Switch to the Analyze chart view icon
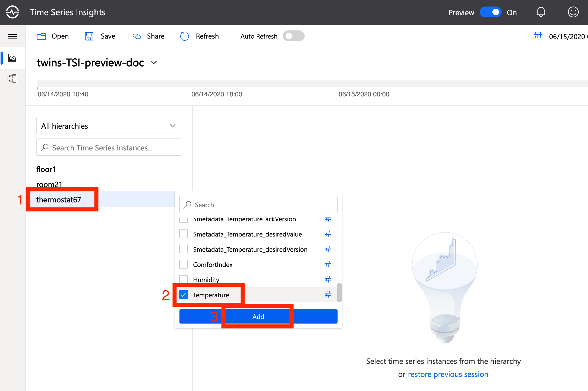588x391 pixels. (12, 58)
